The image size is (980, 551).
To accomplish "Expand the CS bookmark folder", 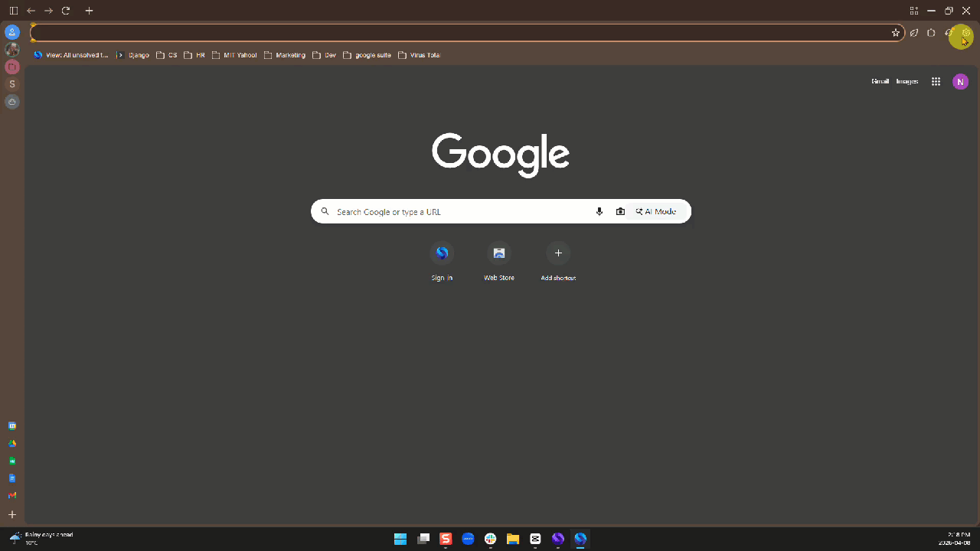I will (167, 55).
